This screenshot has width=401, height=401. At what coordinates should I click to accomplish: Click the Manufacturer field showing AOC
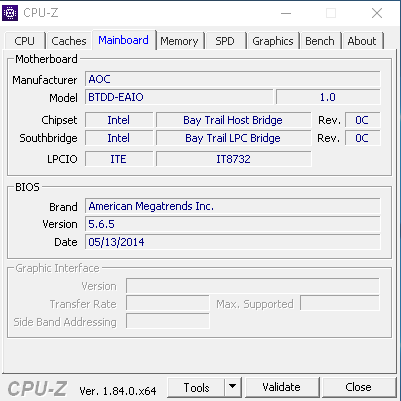[233, 79]
